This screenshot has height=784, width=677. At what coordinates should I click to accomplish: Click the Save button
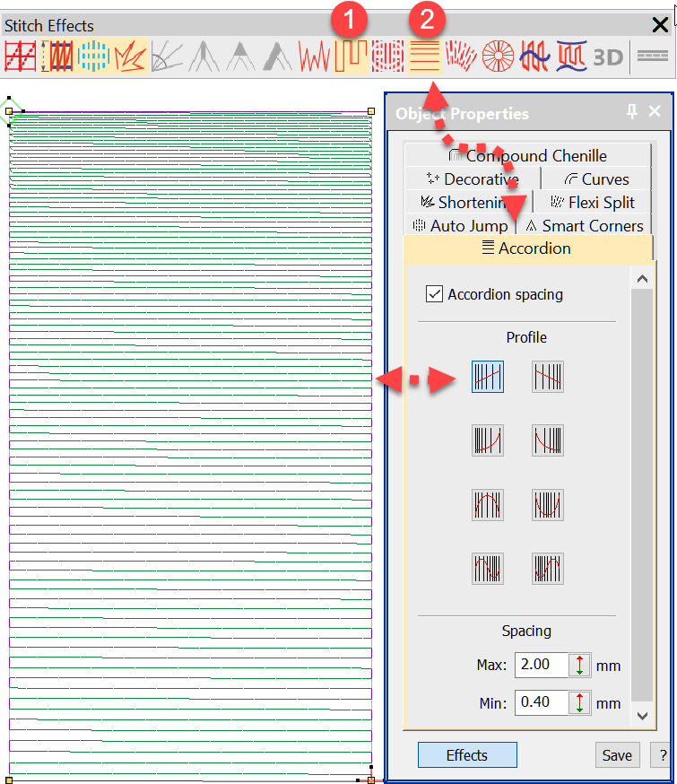[x=617, y=755]
